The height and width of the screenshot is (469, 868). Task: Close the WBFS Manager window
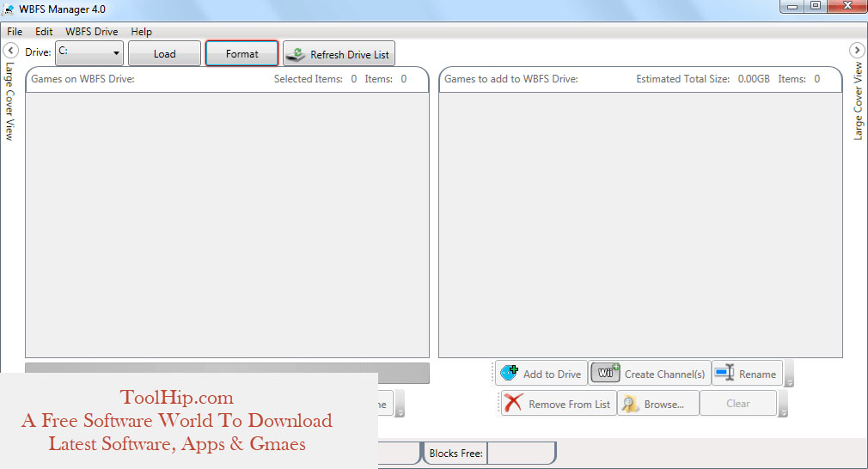[847, 6]
